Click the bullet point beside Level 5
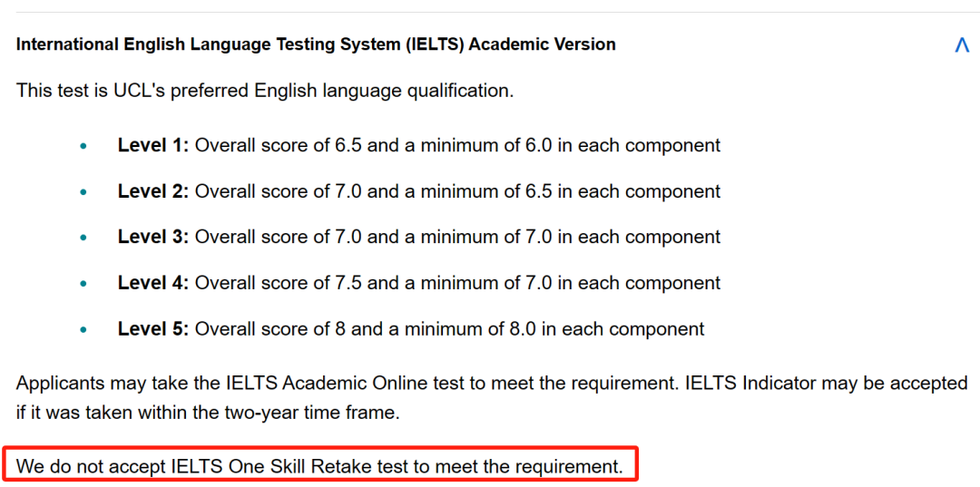This screenshot has height=487, width=980. point(83,330)
